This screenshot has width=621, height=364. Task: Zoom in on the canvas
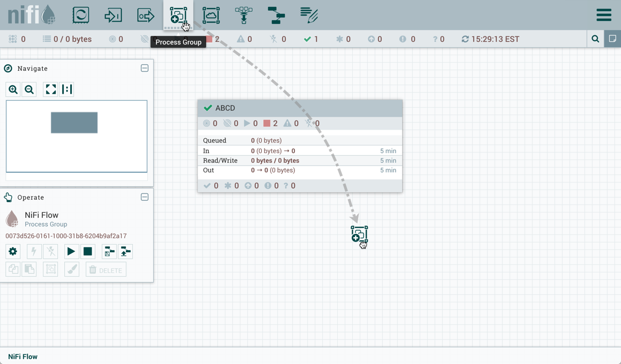pos(13,89)
